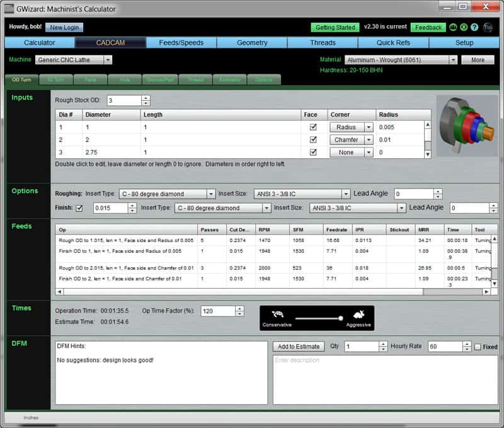Click the user community icon
504x428 pixels.
pos(453,28)
